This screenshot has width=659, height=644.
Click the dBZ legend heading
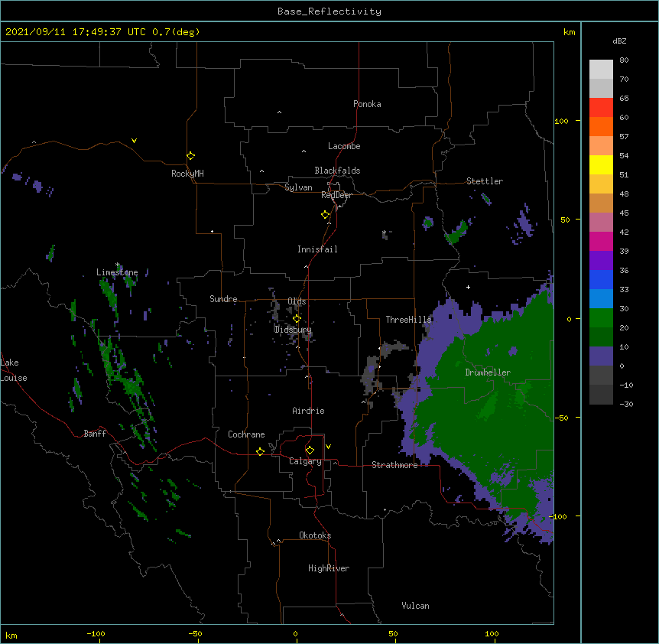click(x=619, y=41)
